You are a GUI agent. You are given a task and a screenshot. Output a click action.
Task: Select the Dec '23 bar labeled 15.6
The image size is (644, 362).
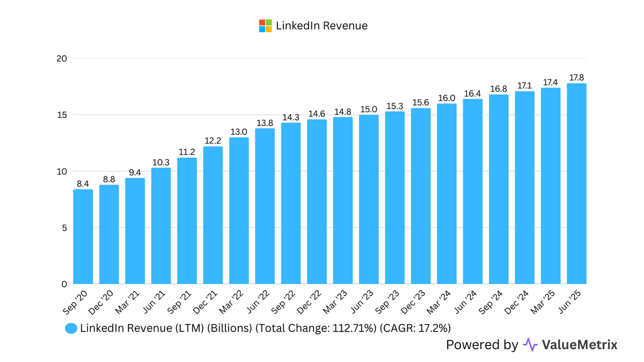[421, 196]
